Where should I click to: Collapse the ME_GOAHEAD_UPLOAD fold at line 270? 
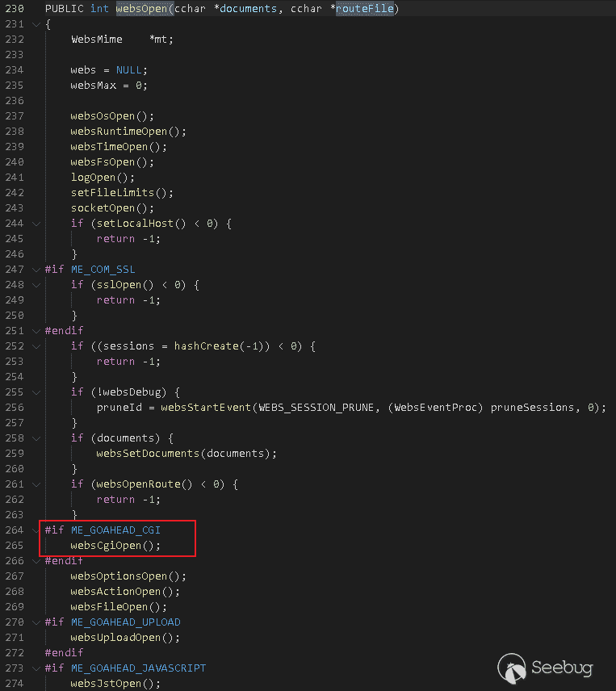[36, 622]
